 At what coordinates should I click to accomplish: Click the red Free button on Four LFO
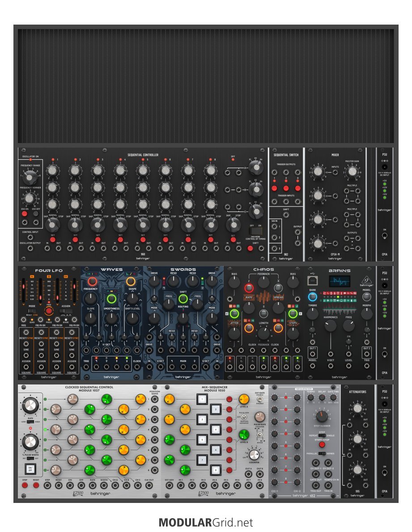tap(49, 311)
